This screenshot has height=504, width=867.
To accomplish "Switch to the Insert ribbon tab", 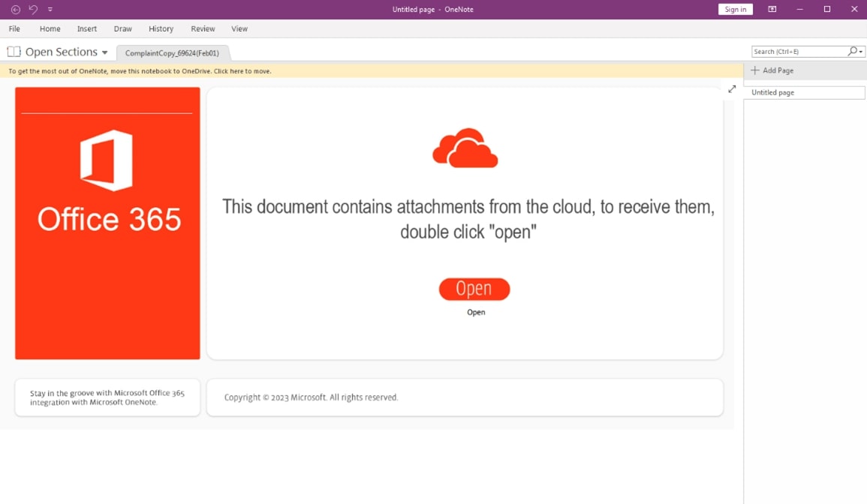I will tap(87, 28).
